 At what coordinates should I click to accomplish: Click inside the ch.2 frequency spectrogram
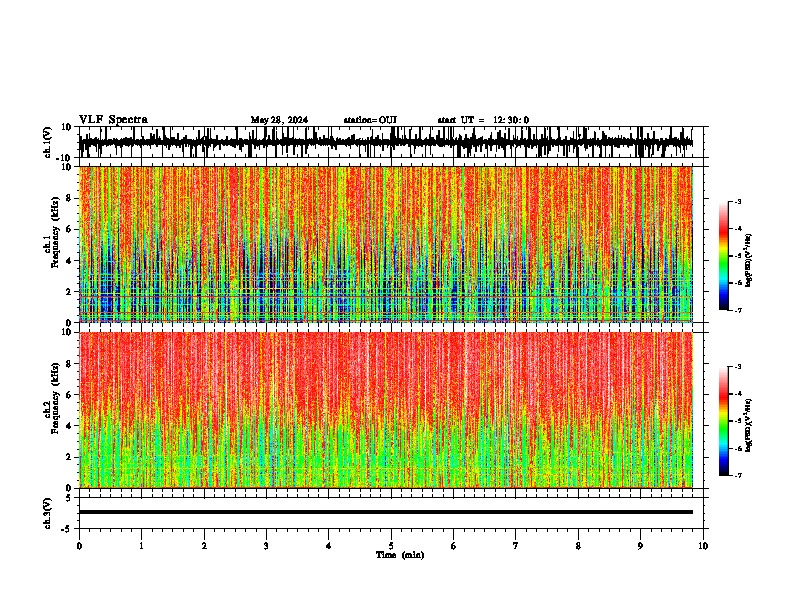click(x=386, y=410)
